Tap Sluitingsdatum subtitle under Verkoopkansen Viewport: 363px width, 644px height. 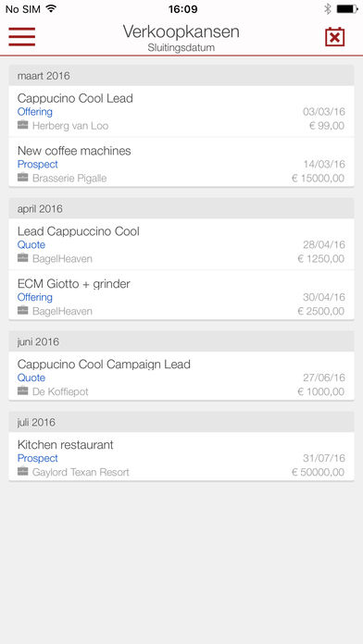(x=181, y=47)
